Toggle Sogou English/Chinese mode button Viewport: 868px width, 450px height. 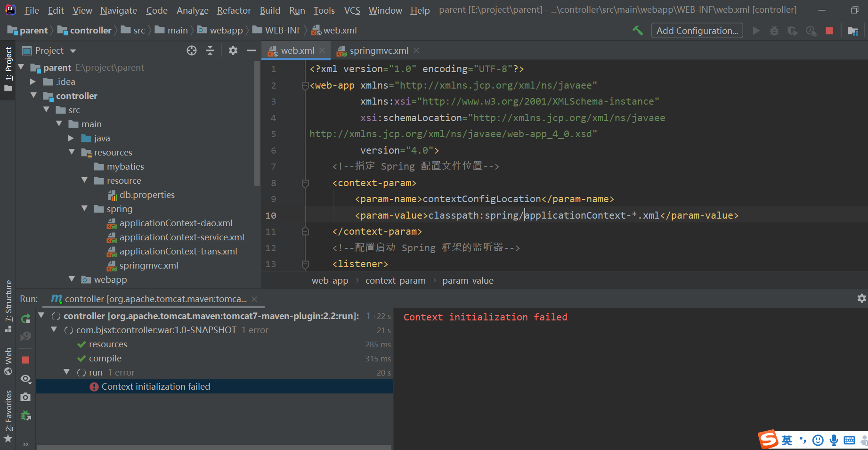point(787,441)
